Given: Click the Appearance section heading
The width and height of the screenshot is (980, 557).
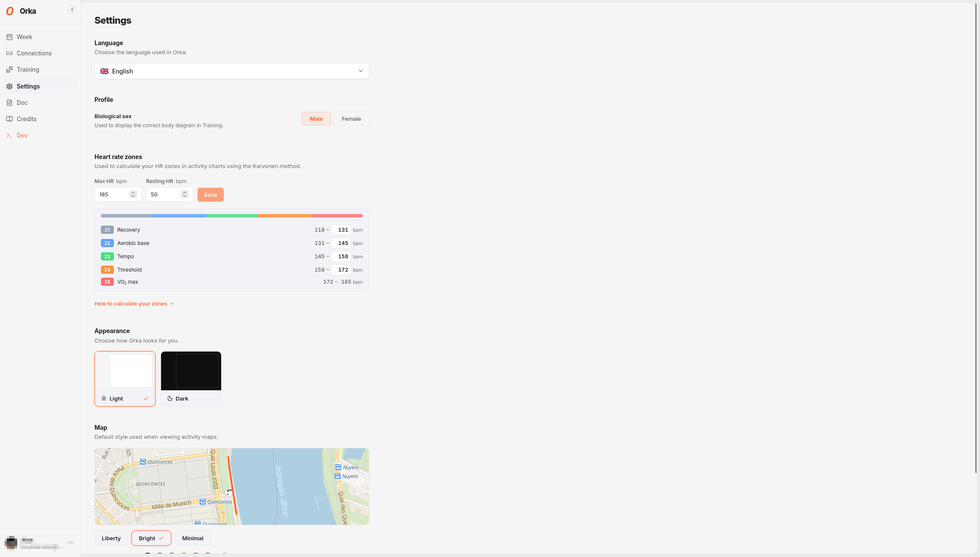Looking at the screenshot, I should (x=112, y=331).
